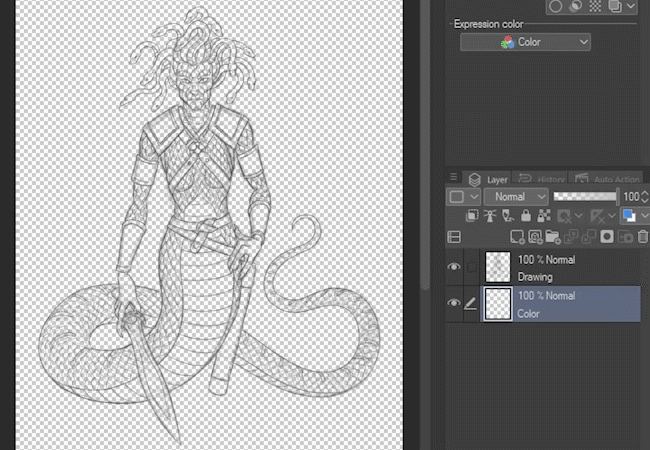Open the palette color dropdown

tap(463, 196)
